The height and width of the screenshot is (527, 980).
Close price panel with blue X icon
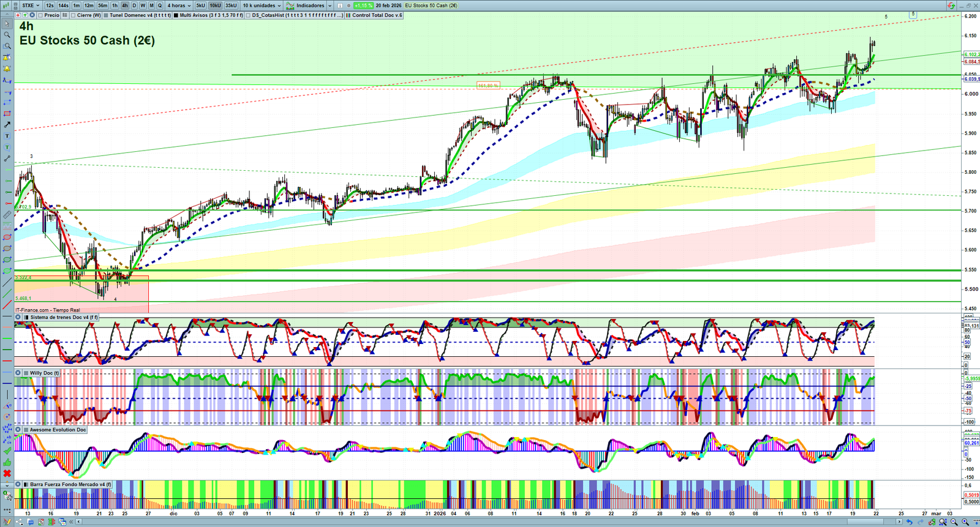pos(32,15)
